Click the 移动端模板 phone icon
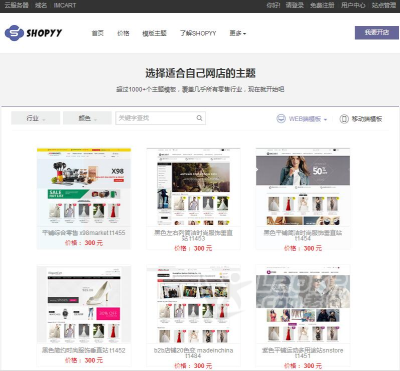Viewport: 400px width, 371px height. 344,119
